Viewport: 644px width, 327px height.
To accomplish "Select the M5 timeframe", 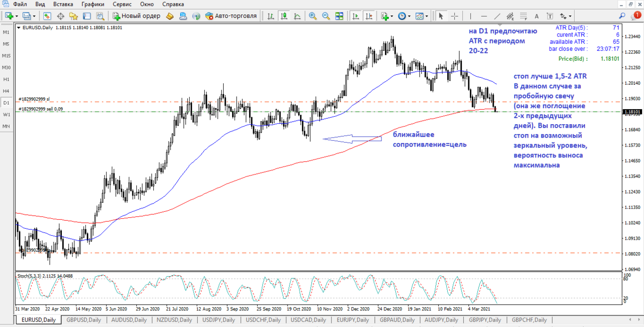I will click(6, 44).
